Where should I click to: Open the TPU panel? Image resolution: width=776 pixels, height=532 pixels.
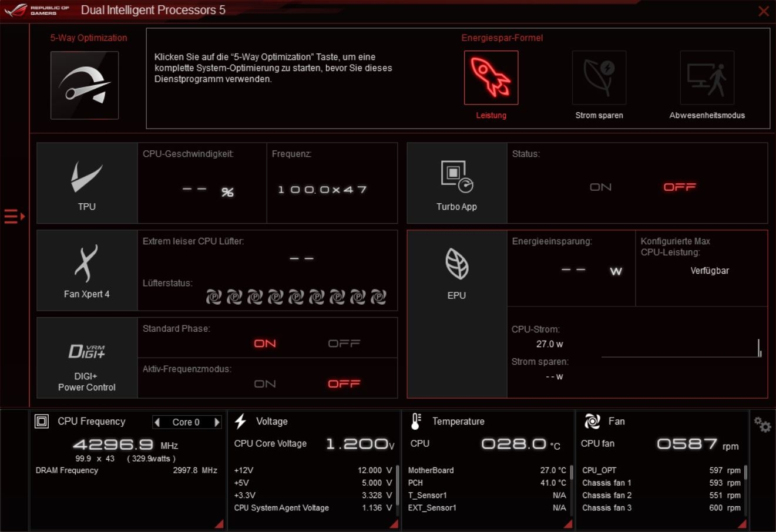(x=87, y=183)
